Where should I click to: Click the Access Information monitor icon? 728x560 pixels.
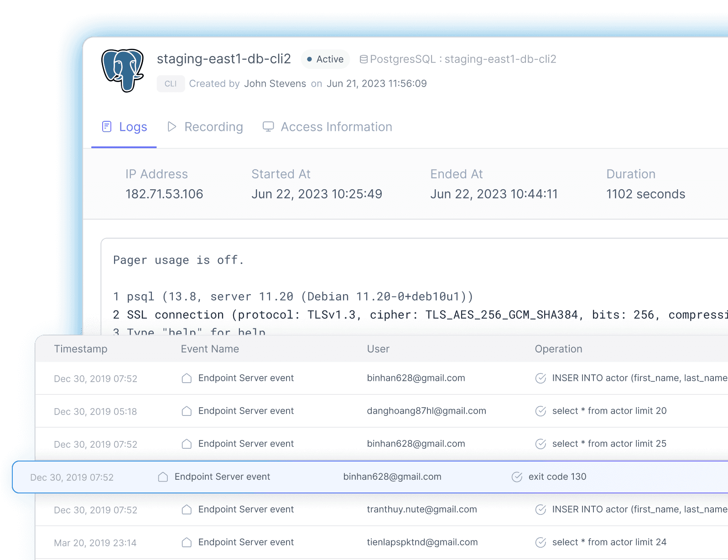[x=268, y=126]
